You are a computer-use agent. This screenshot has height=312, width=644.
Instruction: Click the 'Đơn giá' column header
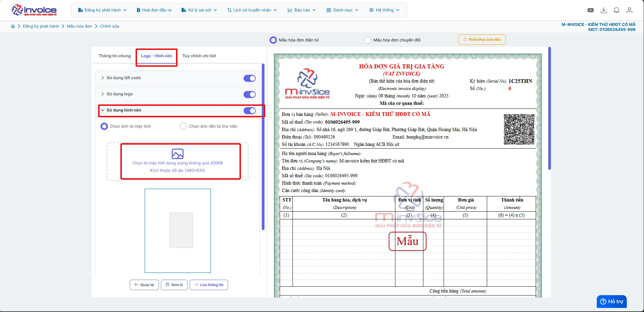466,200
